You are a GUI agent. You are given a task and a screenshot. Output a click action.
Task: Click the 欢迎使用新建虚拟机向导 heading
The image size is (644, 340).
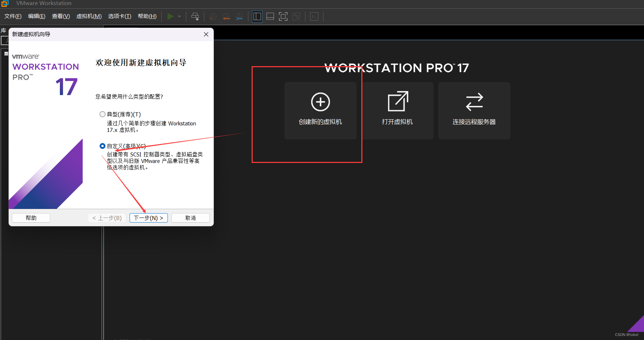click(141, 63)
